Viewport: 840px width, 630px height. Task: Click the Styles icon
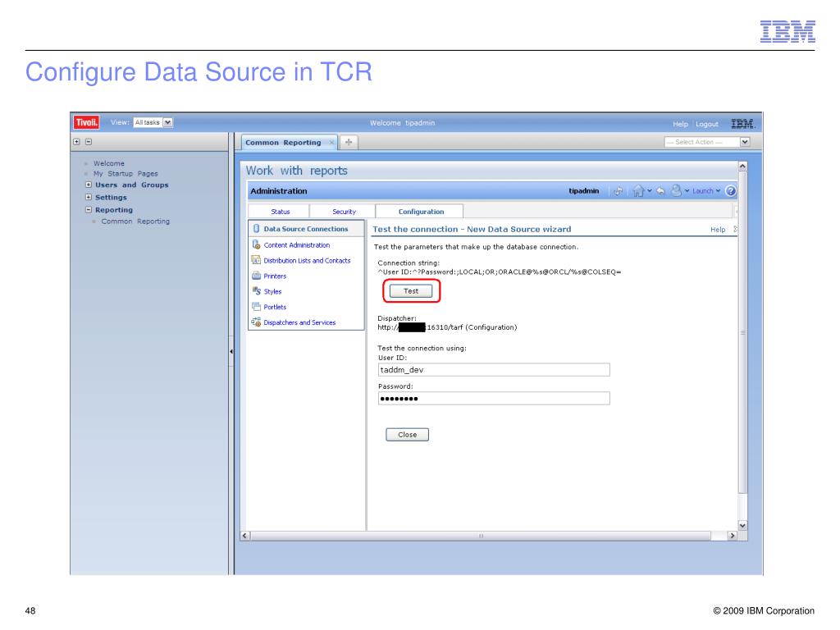tap(256, 291)
